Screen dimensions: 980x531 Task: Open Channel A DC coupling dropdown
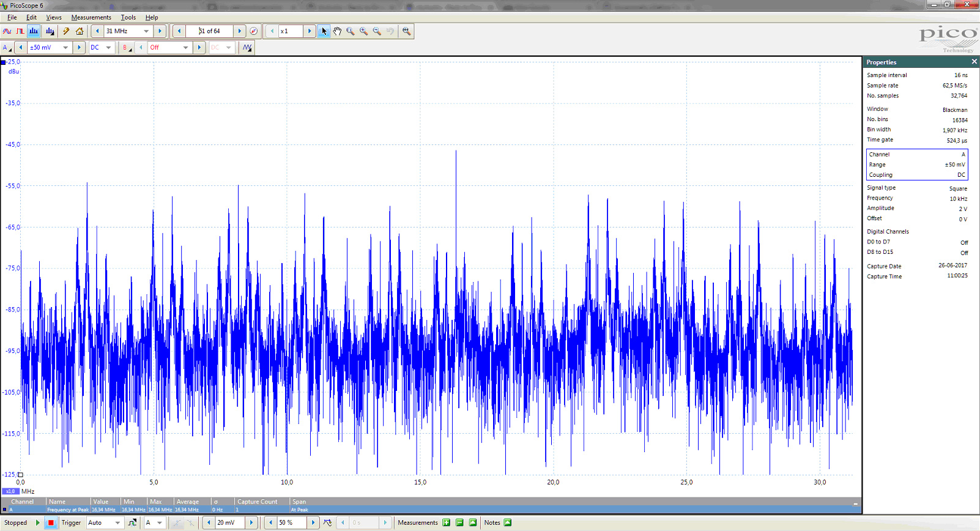coord(108,48)
